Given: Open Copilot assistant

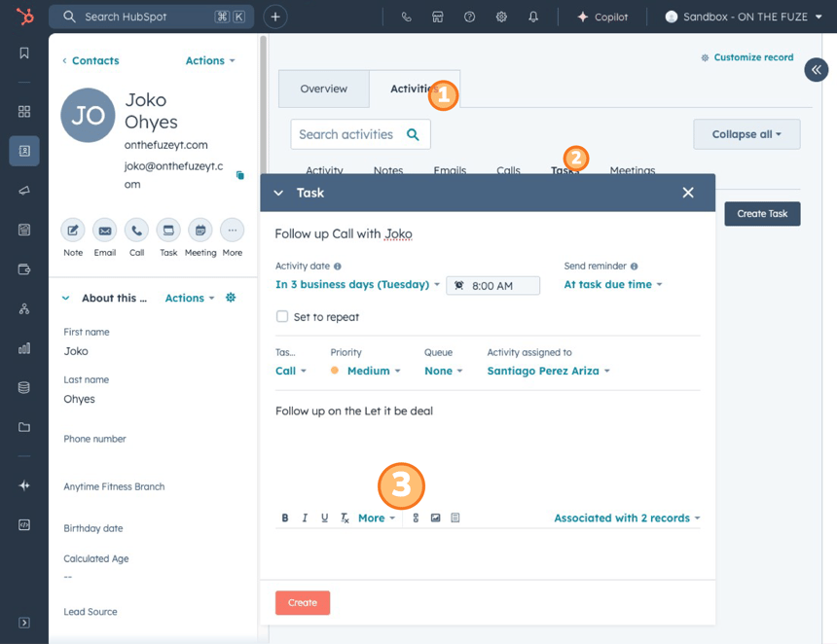Looking at the screenshot, I should (602, 18).
